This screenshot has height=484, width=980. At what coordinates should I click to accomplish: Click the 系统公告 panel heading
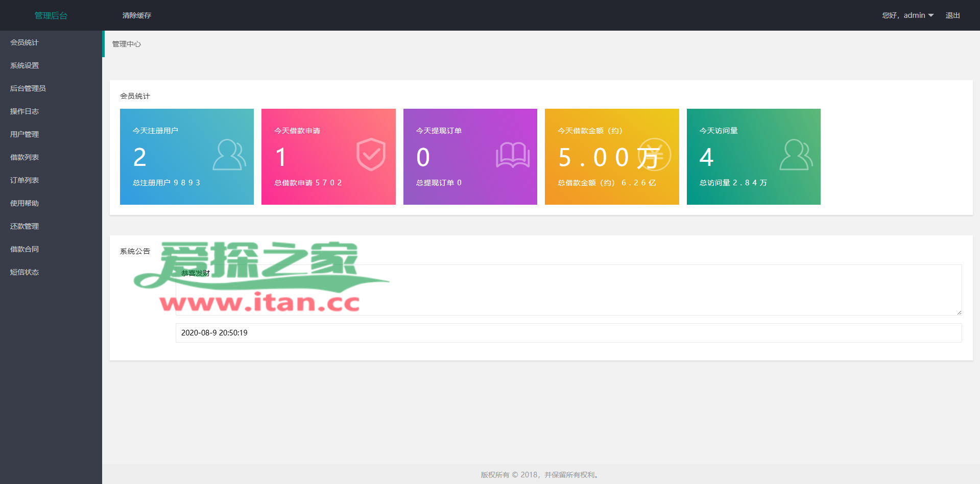pos(135,251)
